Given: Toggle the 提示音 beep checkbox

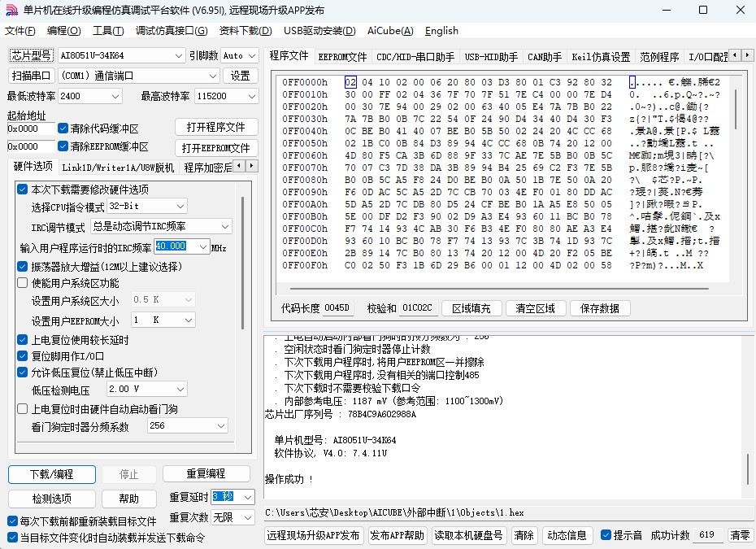Looking at the screenshot, I should (606, 535).
